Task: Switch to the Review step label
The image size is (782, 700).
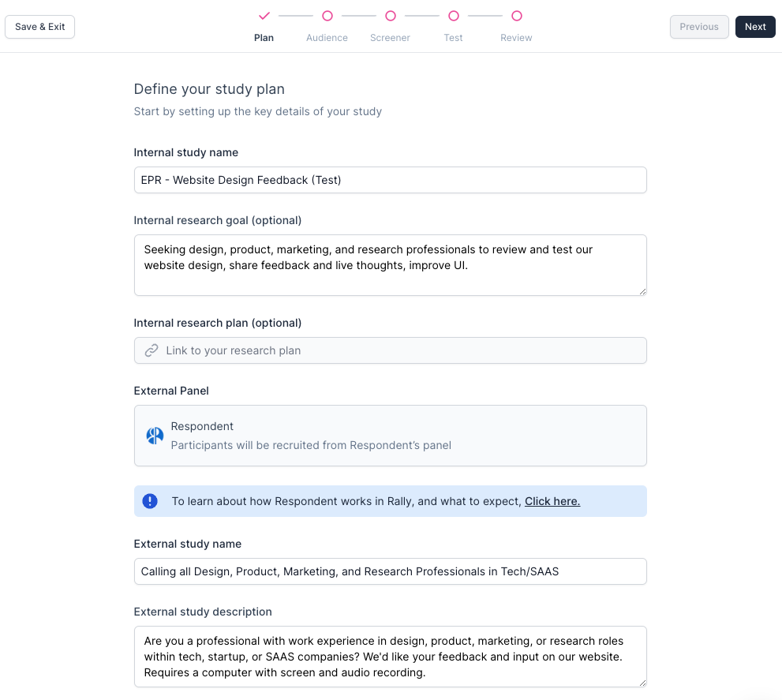Action: (x=516, y=38)
